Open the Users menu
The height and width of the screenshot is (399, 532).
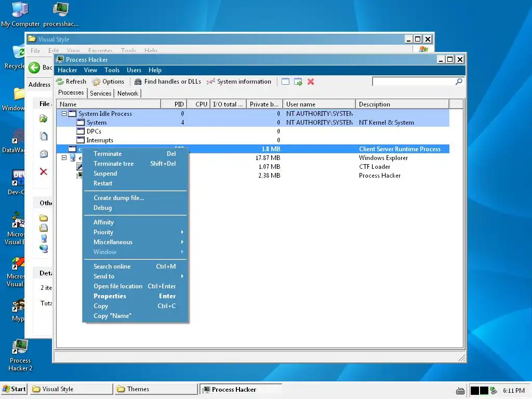(x=134, y=70)
